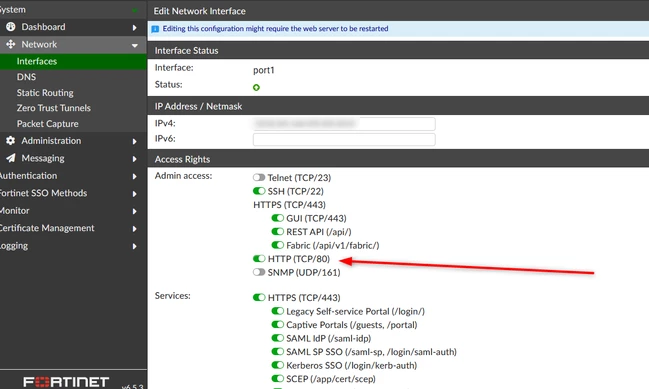This screenshot has width=649, height=389.
Task: Enable Telnet (TCP/23) admin access
Action: 259,178
